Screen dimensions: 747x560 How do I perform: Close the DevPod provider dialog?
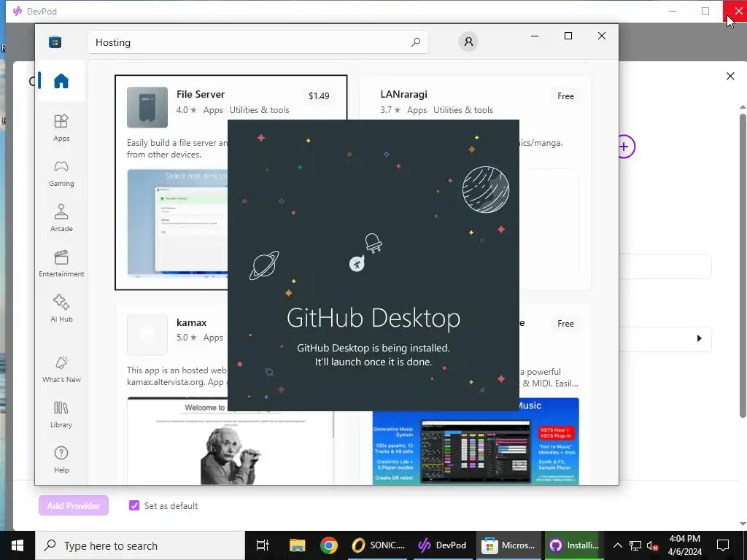tap(729, 76)
